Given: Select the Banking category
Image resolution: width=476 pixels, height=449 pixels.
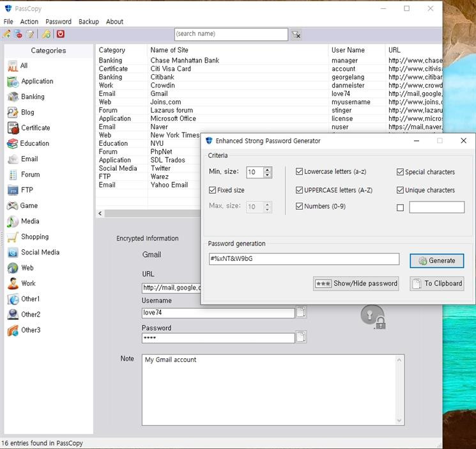Looking at the screenshot, I should (x=32, y=97).
